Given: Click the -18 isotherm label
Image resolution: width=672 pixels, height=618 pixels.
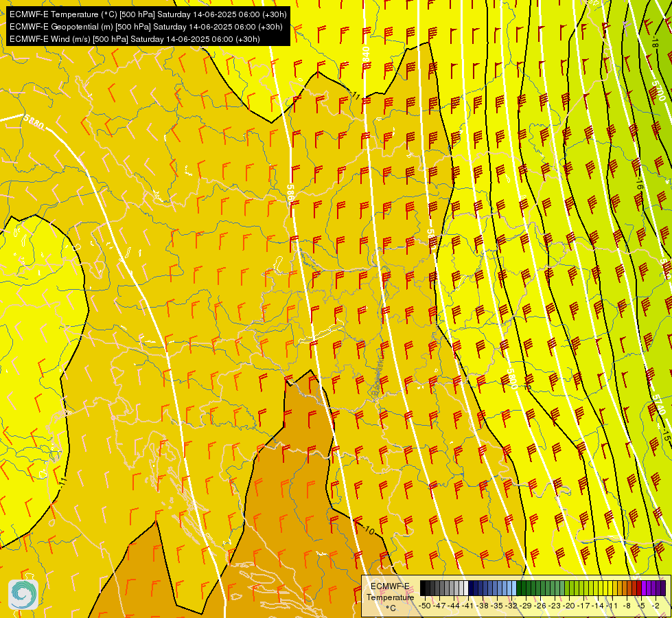Looking at the screenshot, I should point(654,43).
